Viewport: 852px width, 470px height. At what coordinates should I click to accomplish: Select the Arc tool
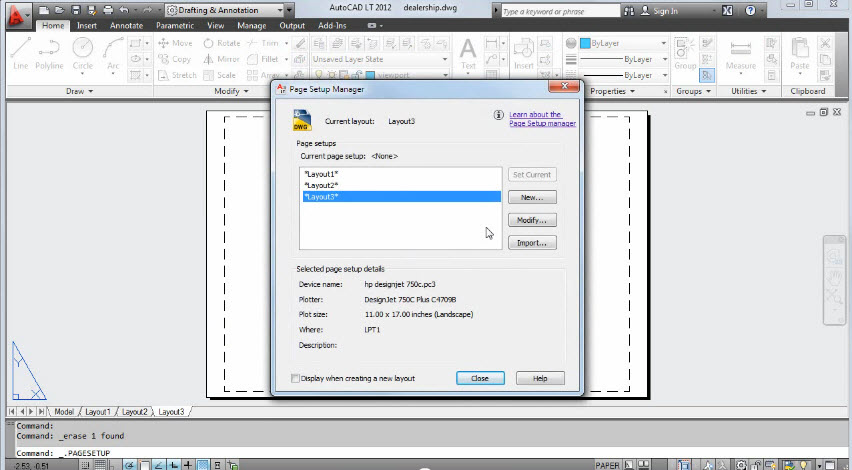pos(113,53)
